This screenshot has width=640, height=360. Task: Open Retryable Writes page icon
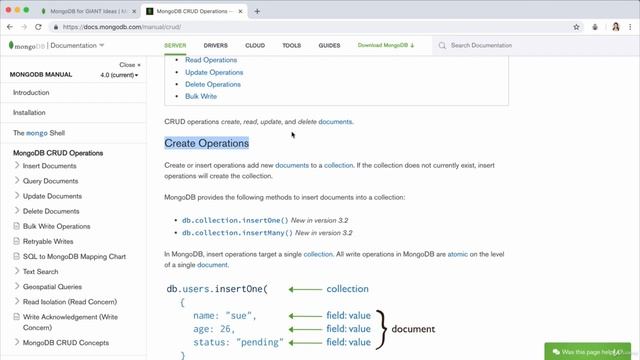click(x=16, y=241)
